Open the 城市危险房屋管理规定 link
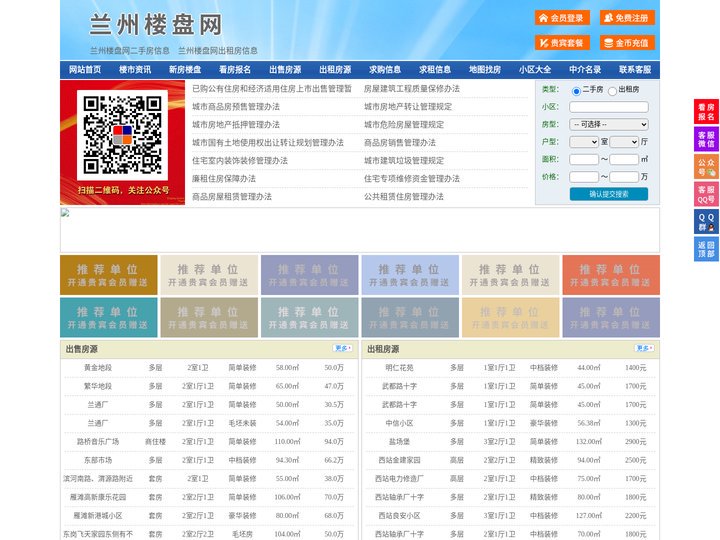Image resolution: width=720 pixels, height=540 pixels. coord(404,124)
